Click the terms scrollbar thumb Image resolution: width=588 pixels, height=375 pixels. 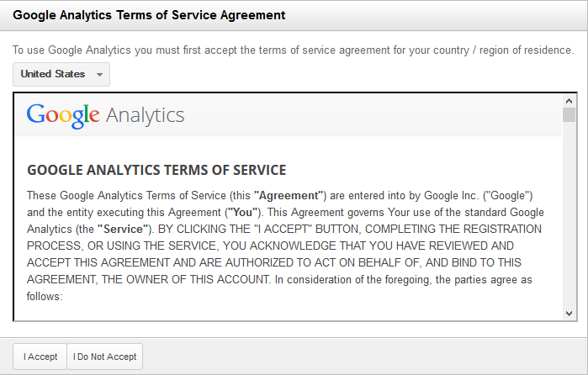pos(569,115)
